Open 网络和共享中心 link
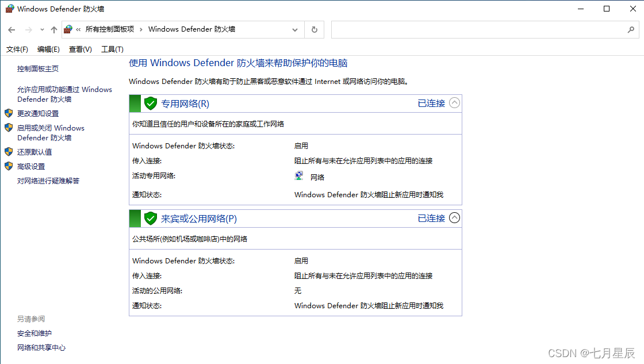644x364 pixels. point(41,347)
